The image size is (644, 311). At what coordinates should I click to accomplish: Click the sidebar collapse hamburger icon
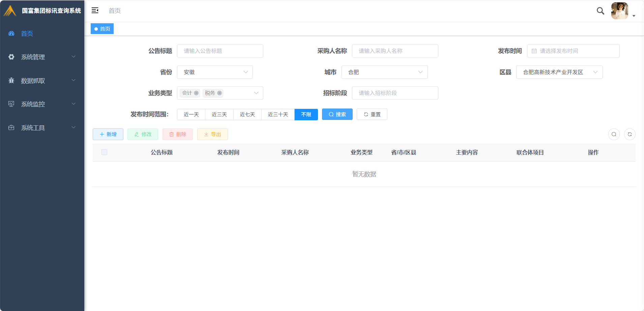[x=95, y=10]
